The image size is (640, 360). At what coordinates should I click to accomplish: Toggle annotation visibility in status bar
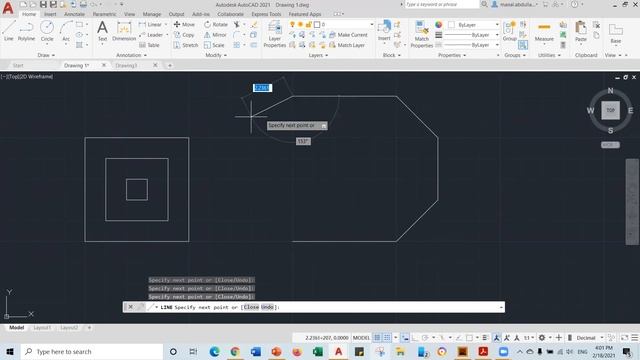496,338
